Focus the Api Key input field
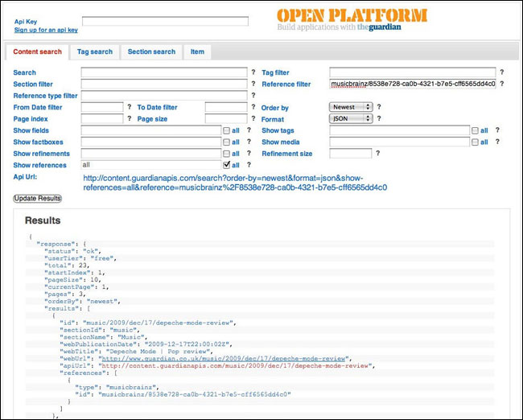This screenshot has height=420, width=523. click(165, 22)
